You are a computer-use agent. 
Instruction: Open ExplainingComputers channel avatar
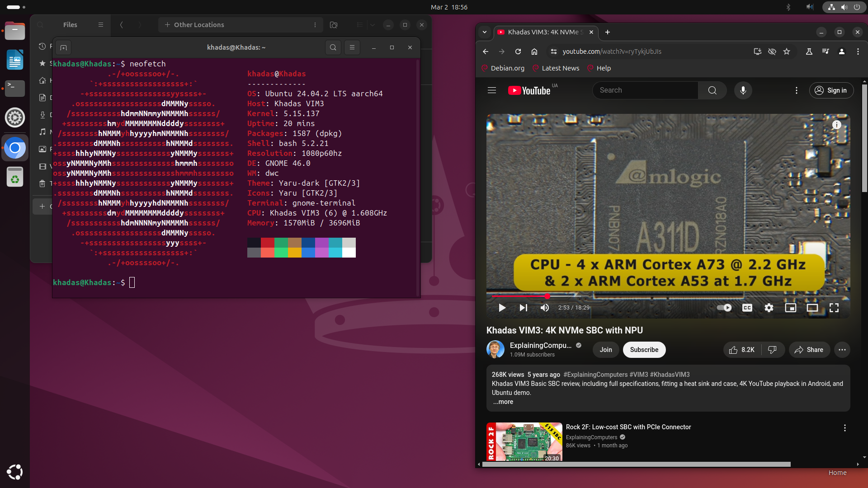click(495, 350)
